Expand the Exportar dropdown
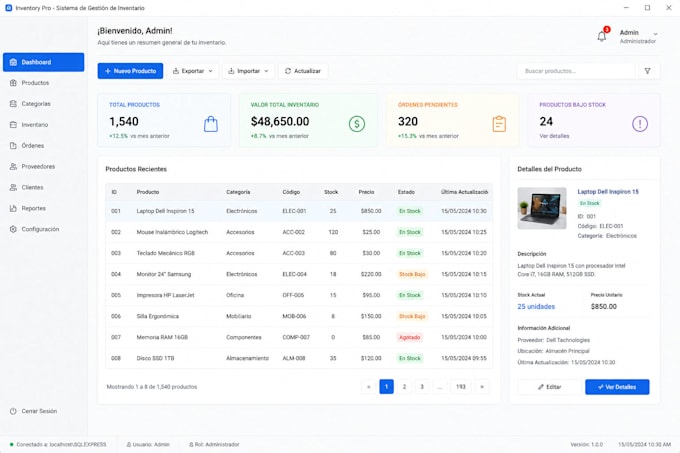Viewport: 680px width, 453px height. click(x=193, y=71)
